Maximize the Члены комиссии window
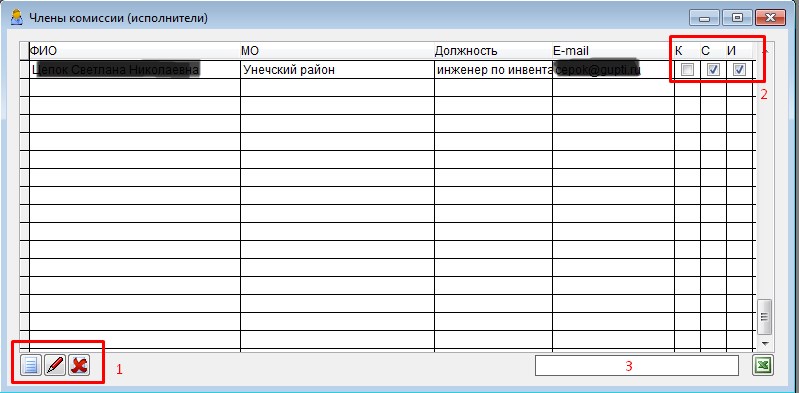This screenshot has height=393, width=799. [737, 18]
